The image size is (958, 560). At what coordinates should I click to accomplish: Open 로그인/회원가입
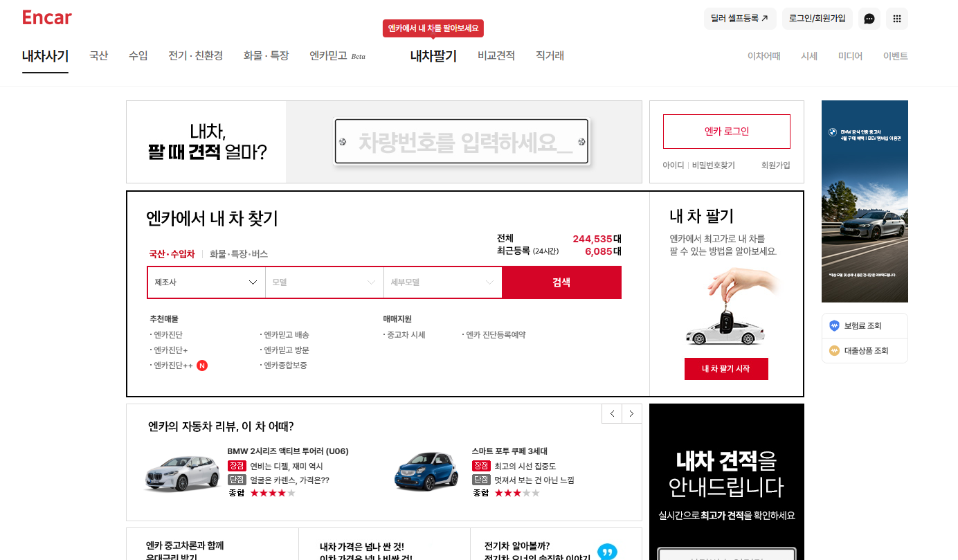pyautogui.click(x=817, y=19)
